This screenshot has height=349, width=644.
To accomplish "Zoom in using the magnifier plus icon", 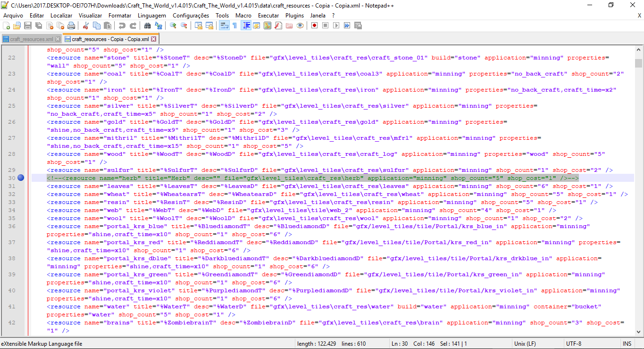I will [173, 26].
